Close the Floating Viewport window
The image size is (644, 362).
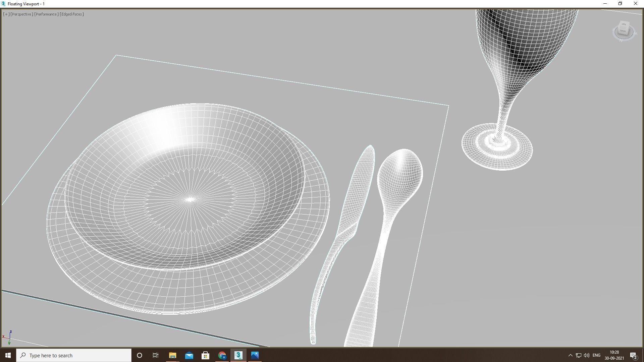(x=636, y=4)
